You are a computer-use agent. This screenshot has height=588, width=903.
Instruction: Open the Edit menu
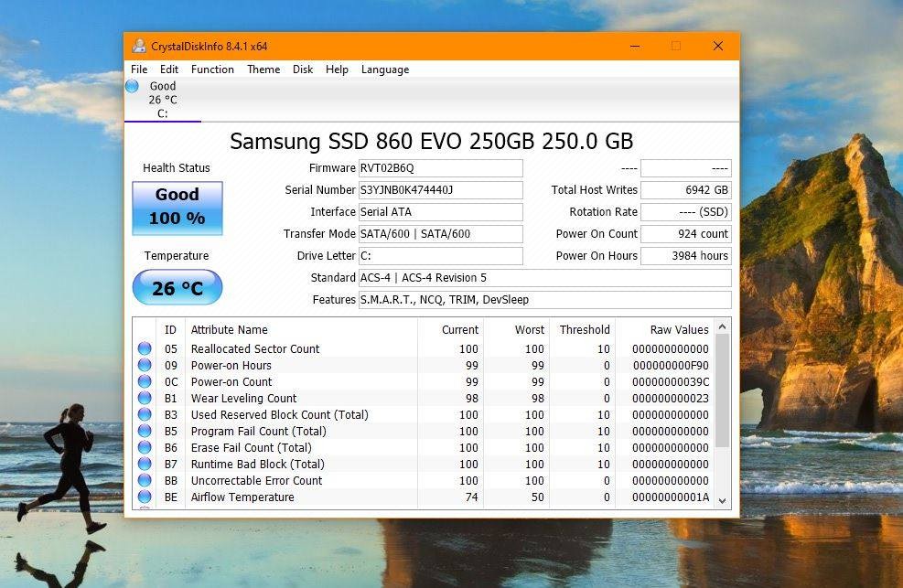pos(168,69)
